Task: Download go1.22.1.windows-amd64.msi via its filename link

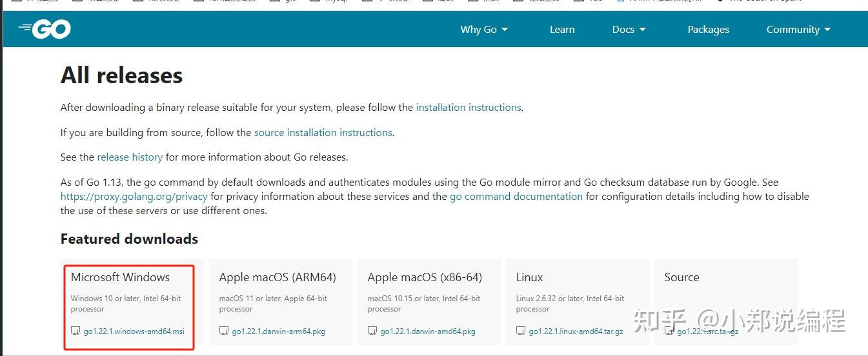Action: tap(134, 331)
